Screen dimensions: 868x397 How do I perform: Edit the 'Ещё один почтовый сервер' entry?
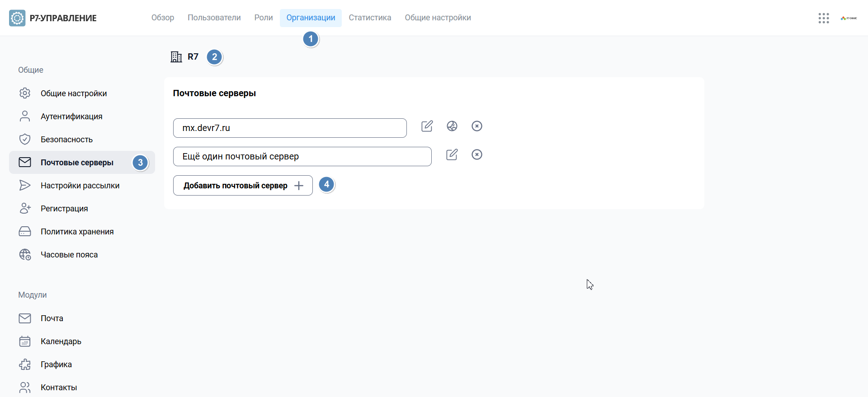pos(452,155)
